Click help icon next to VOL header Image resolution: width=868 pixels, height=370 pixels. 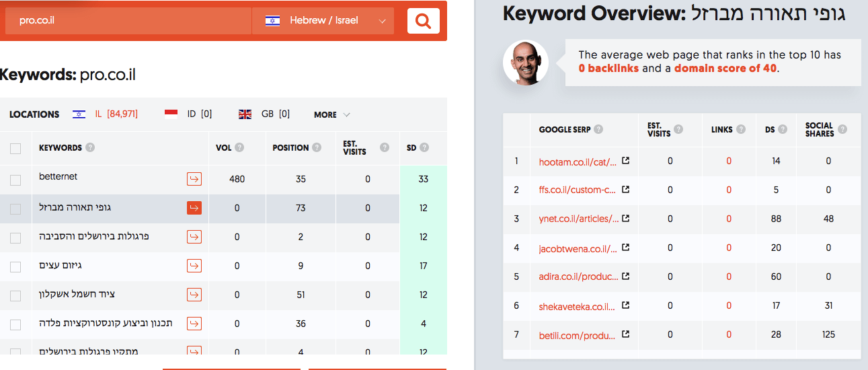(x=239, y=147)
